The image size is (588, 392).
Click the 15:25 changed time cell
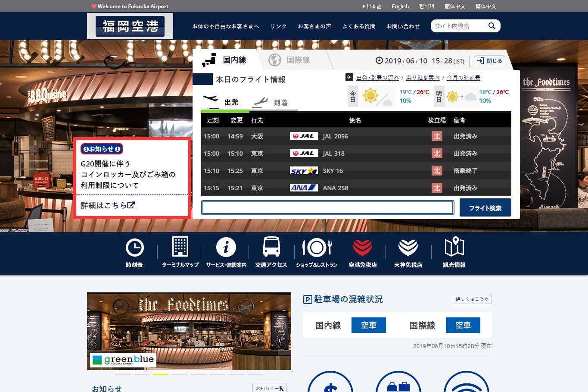[235, 171]
